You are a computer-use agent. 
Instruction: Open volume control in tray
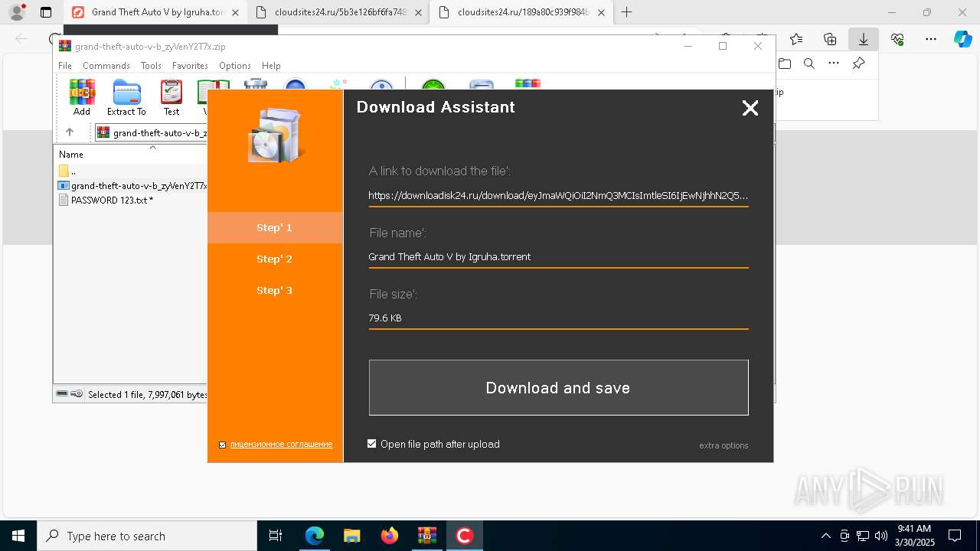coord(881,536)
